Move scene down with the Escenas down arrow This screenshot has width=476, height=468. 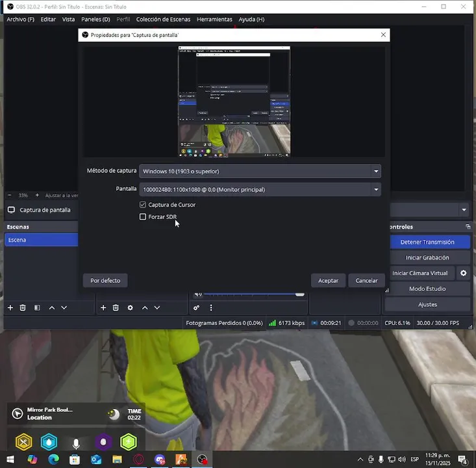click(64, 308)
